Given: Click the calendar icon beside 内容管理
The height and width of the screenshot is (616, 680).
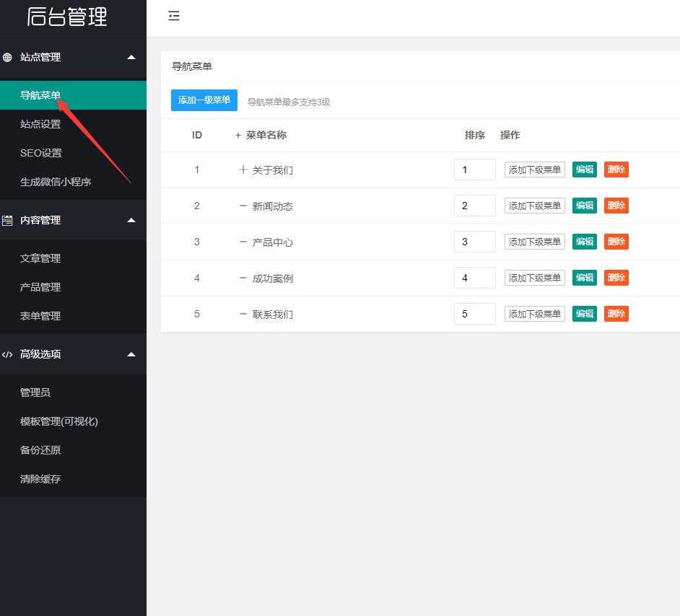Looking at the screenshot, I should [x=7, y=221].
